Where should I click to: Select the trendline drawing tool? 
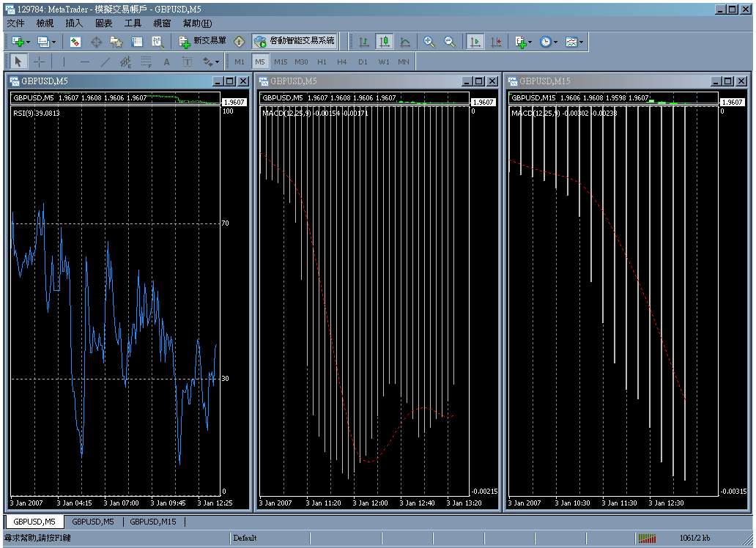[x=105, y=62]
